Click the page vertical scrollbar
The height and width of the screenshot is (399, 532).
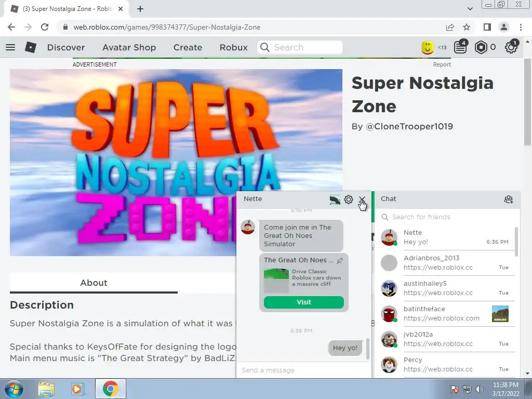tap(527, 102)
